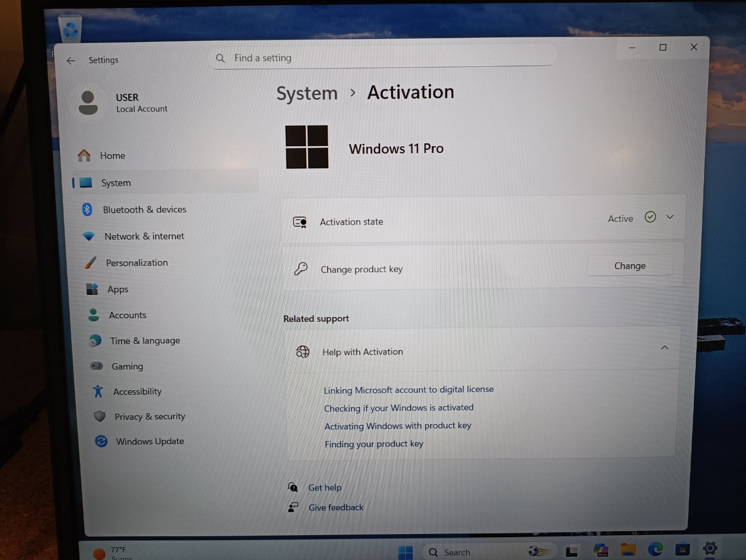Click the Local Account label
746x560 pixels.
point(142,109)
